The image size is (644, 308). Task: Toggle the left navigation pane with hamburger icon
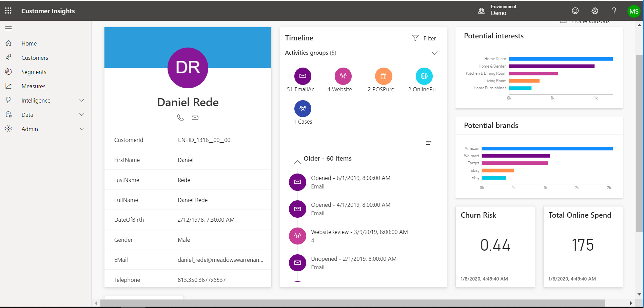[8, 28]
